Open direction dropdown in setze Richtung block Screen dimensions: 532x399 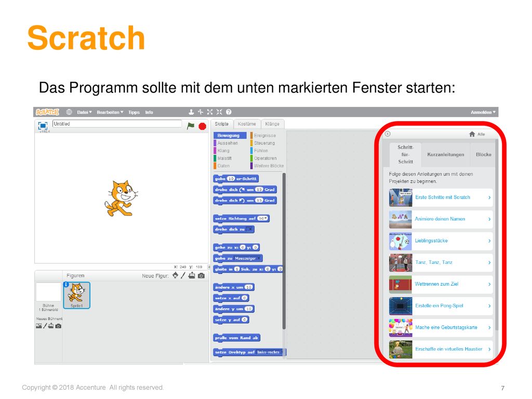click(263, 219)
